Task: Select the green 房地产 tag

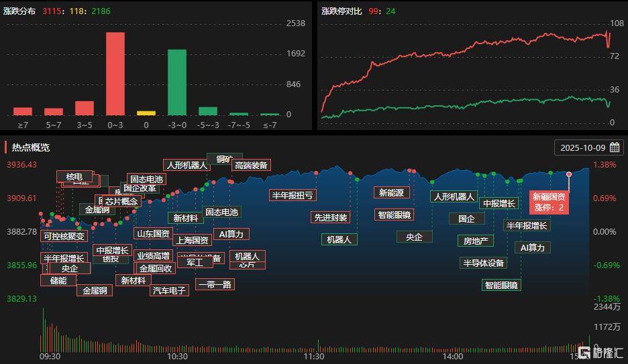Action: (476, 241)
